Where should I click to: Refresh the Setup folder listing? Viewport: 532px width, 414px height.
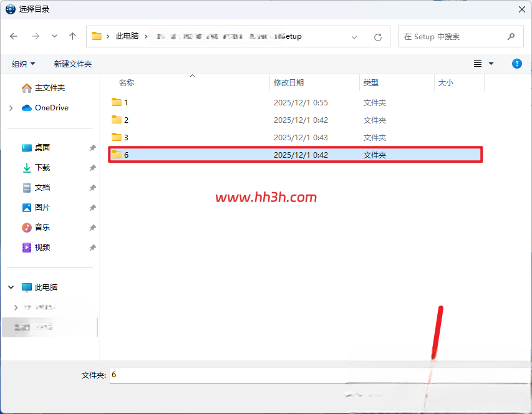(377, 37)
